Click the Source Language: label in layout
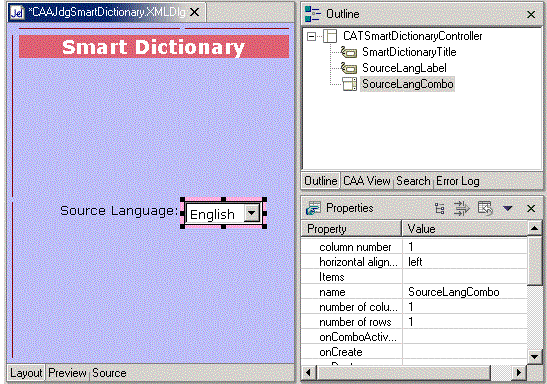Screen dimensions: 547x384 119,211
